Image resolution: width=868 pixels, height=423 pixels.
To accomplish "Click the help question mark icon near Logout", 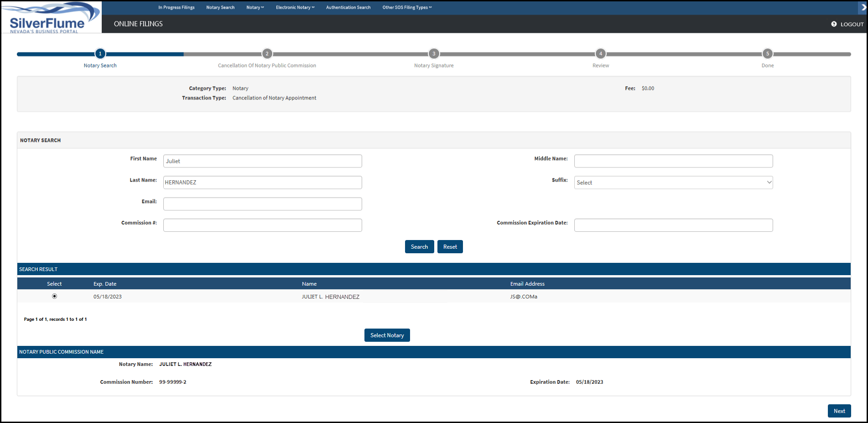I will pyautogui.click(x=834, y=24).
